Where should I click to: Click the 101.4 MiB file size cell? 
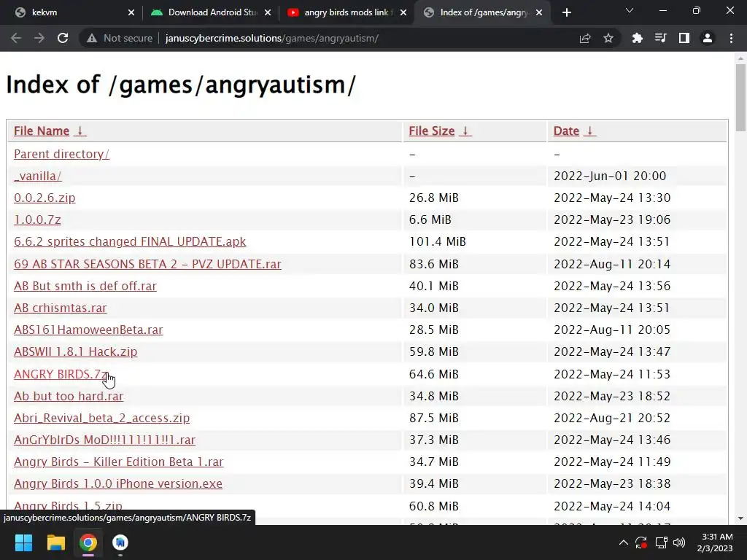click(438, 242)
